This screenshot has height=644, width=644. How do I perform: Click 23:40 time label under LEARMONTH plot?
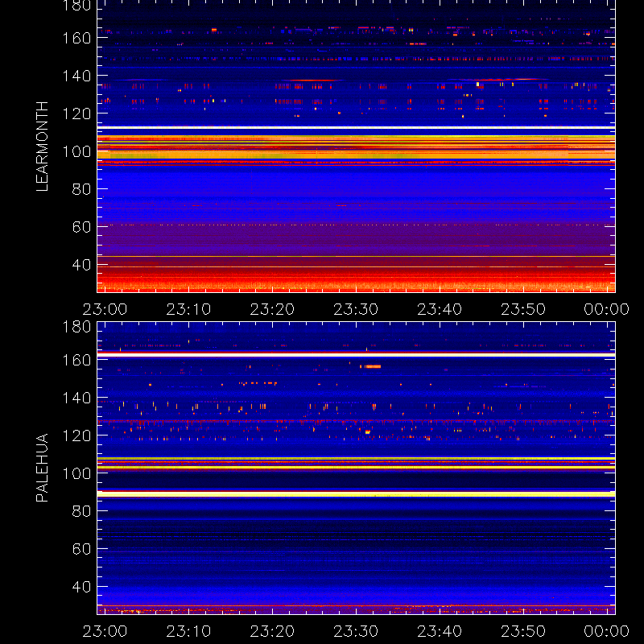[440, 309]
